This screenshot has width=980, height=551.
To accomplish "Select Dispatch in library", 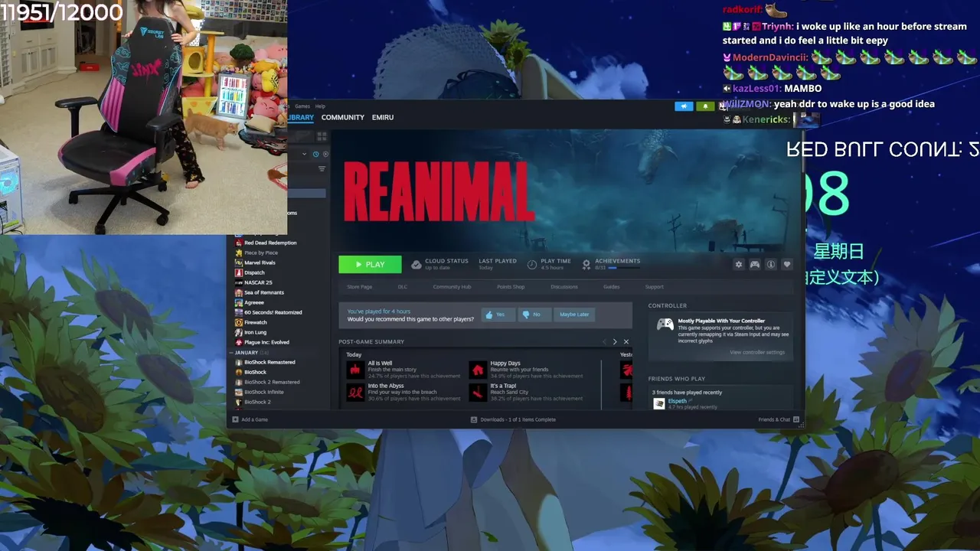I will [250, 272].
